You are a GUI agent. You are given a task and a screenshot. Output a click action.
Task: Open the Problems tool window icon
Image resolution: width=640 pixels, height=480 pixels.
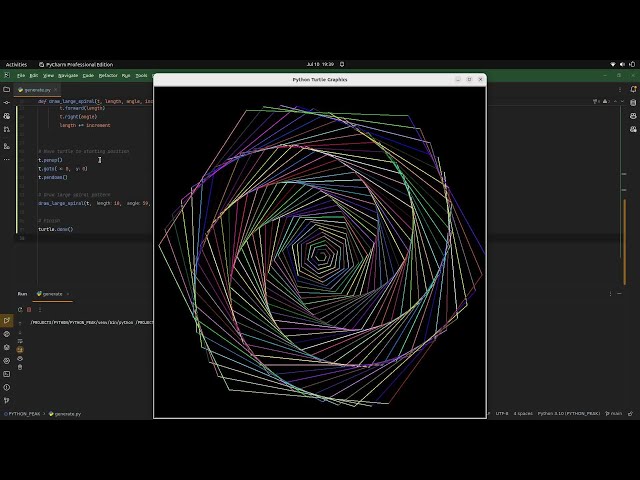click(x=7, y=387)
